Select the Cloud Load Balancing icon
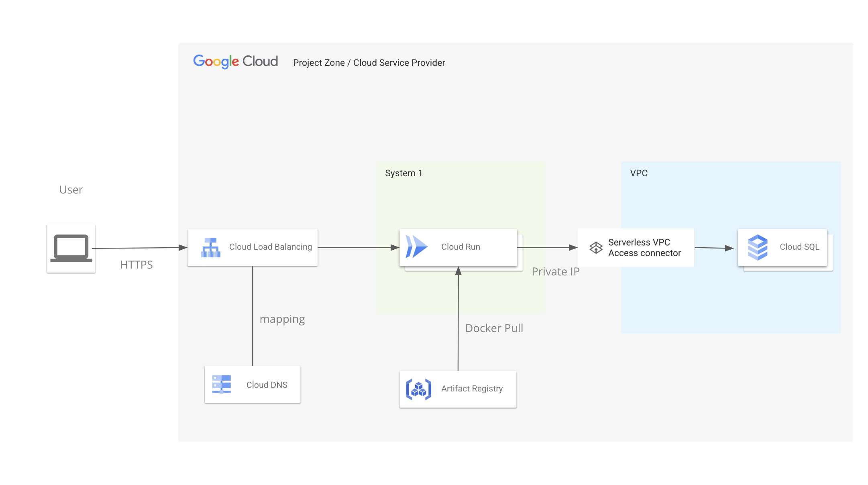Screen dimensions: 868x485 tap(210, 247)
